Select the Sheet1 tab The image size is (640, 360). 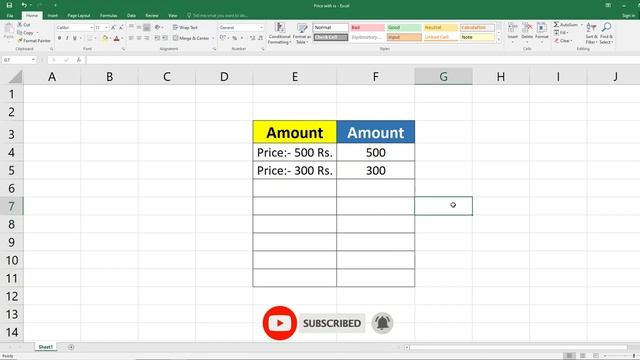tap(45, 347)
